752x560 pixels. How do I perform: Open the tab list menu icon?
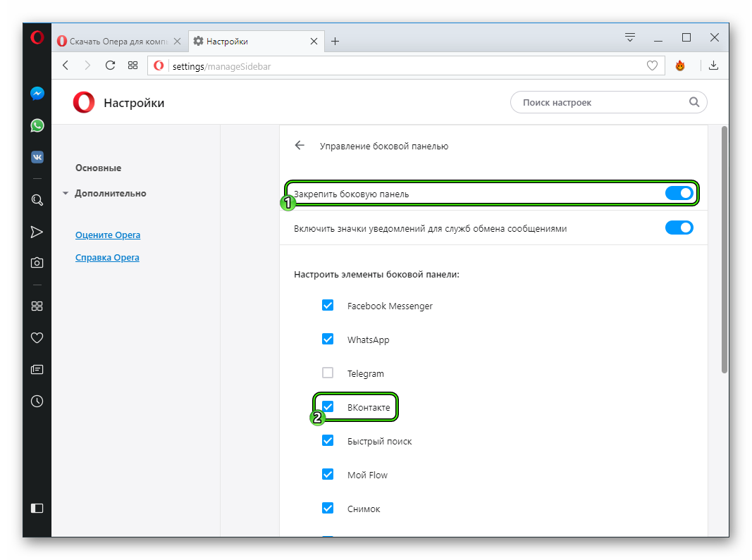tap(630, 37)
